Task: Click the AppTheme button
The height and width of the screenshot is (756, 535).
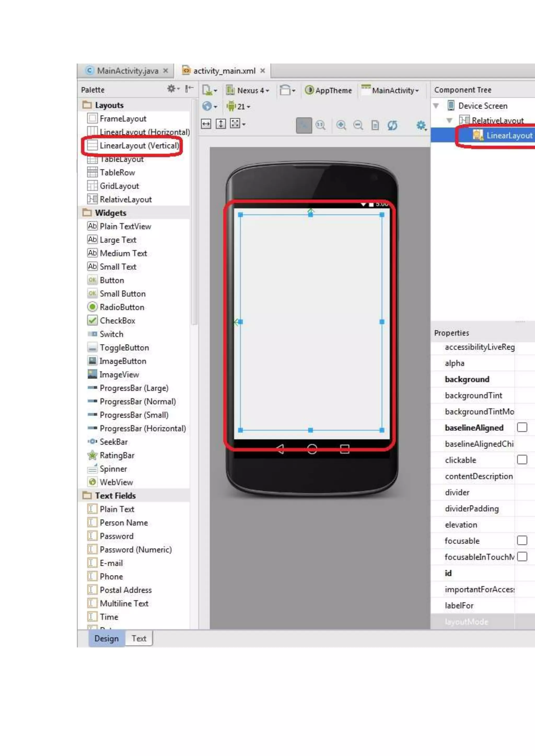Action: point(328,90)
